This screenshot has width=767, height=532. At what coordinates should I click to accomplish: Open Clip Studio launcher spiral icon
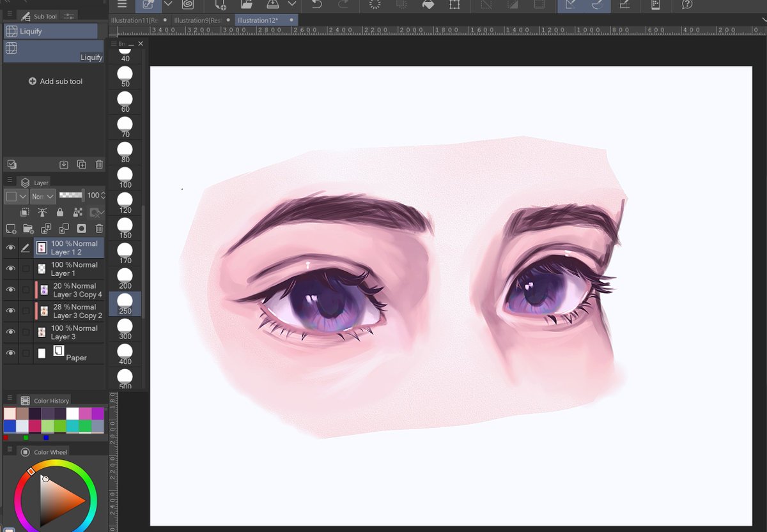click(188, 4)
